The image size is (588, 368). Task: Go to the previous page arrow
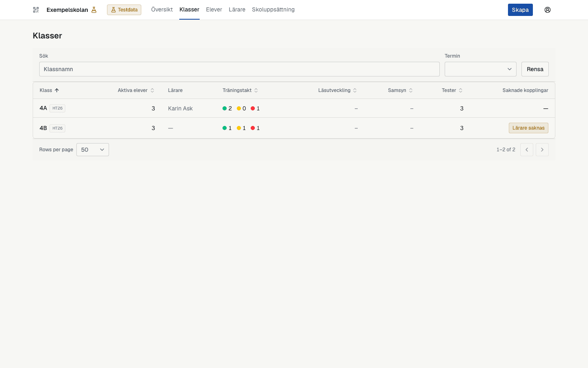[x=527, y=150]
